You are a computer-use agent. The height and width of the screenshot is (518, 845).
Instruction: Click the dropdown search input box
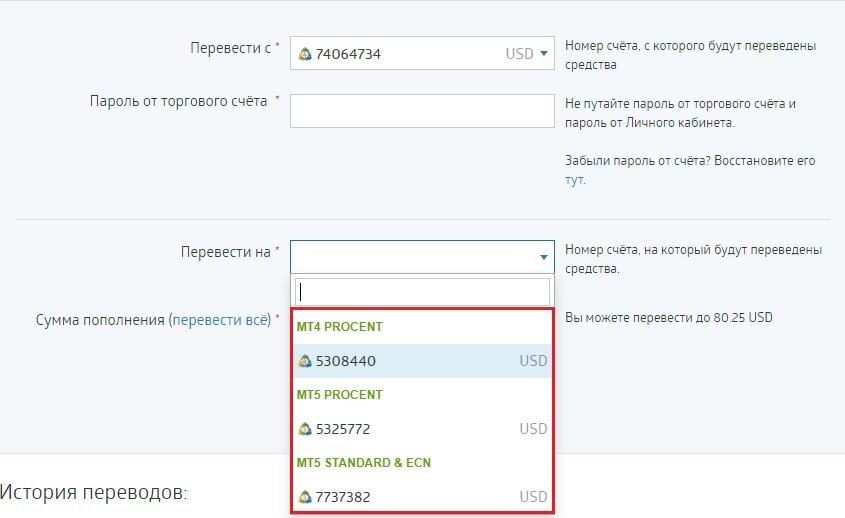coord(422,292)
